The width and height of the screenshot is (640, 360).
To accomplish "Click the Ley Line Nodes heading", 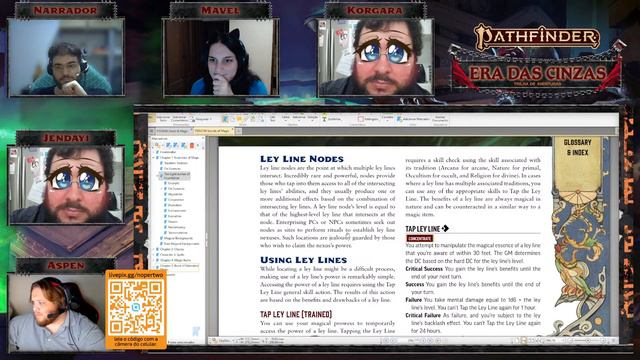I will [x=302, y=159].
